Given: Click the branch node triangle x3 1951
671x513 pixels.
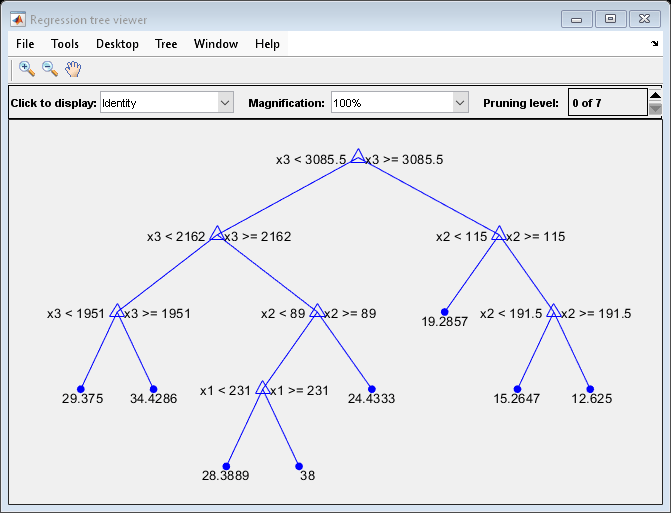Looking at the screenshot, I should (x=117, y=310).
